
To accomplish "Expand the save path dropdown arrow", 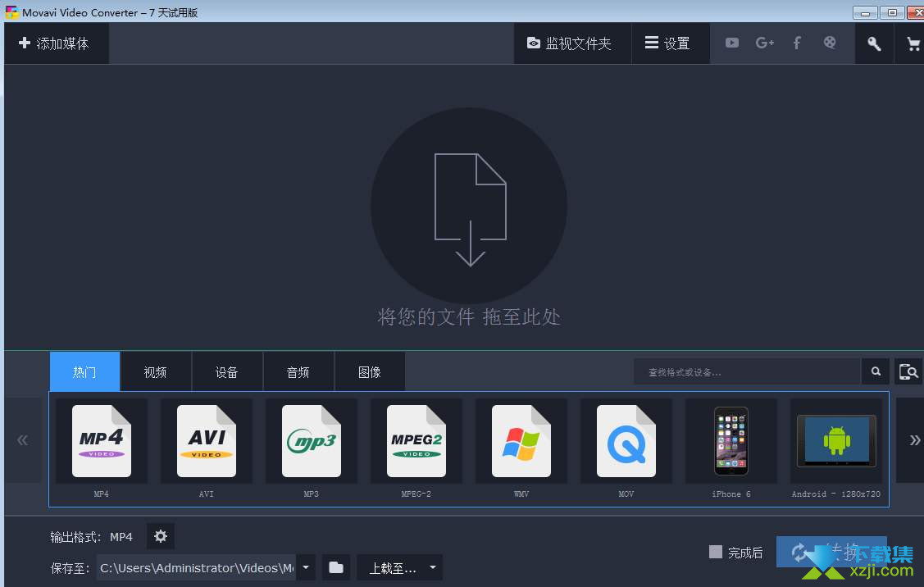I will click(x=306, y=567).
